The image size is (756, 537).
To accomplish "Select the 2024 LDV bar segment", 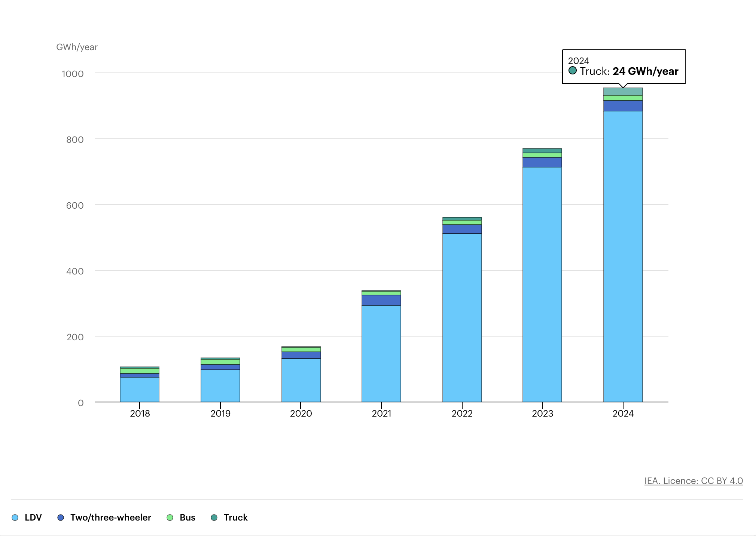I will (x=623, y=256).
